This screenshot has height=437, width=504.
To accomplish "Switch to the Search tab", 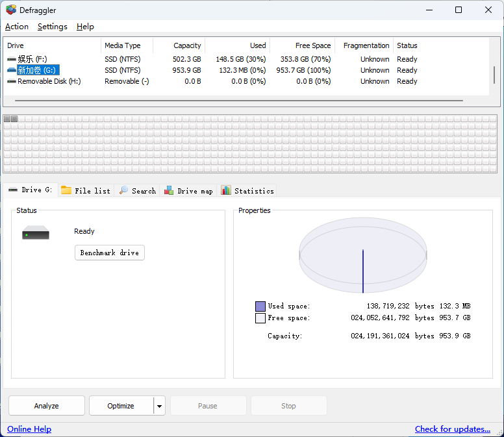I will coord(138,190).
